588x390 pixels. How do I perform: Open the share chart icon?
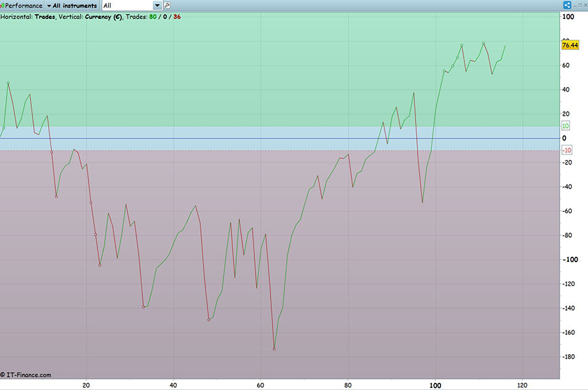tap(567, 5)
